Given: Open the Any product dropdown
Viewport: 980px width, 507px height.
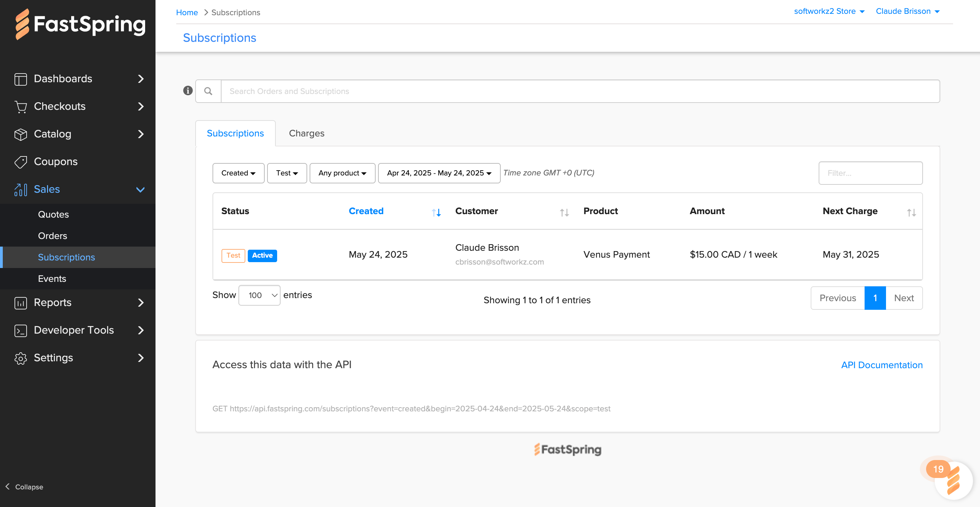Looking at the screenshot, I should pos(342,173).
